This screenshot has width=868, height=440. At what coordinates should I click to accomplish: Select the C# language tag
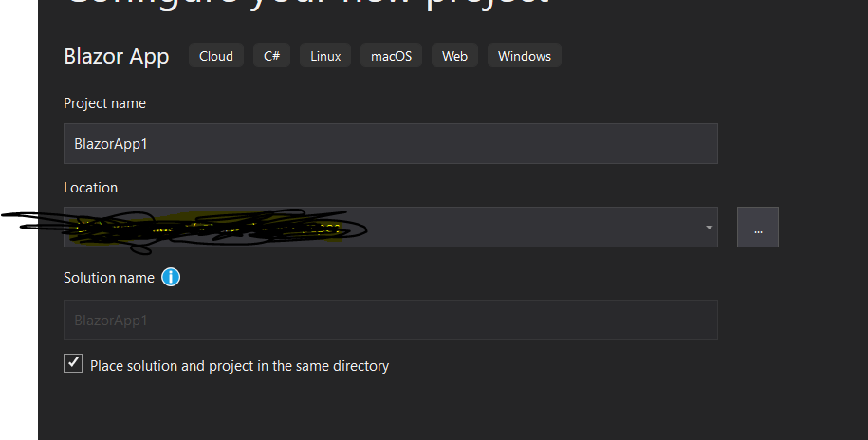271,56
